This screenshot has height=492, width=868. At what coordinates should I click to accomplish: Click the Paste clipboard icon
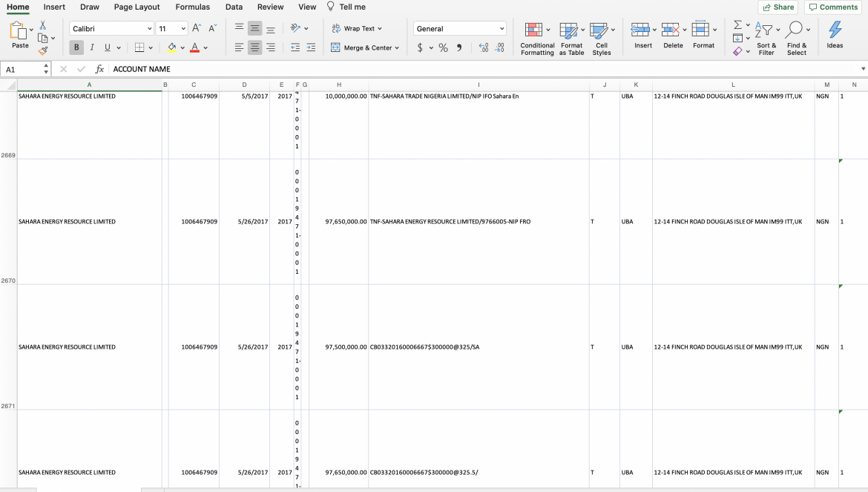(19, 31)
